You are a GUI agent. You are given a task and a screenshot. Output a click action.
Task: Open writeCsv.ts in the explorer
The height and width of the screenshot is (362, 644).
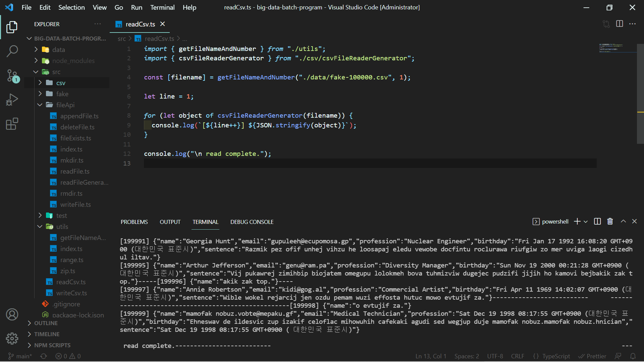coord(71,293)
